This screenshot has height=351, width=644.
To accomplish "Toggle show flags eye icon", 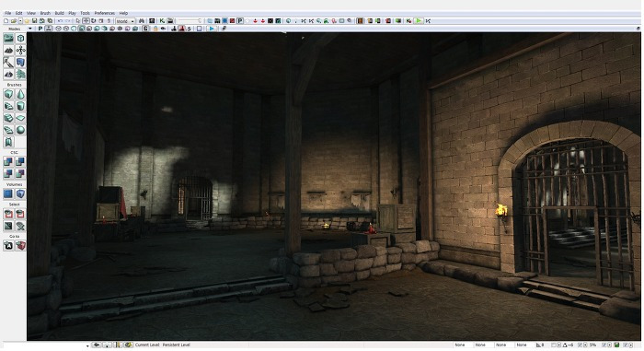I will pyautogui.click(x=164, y=29).
